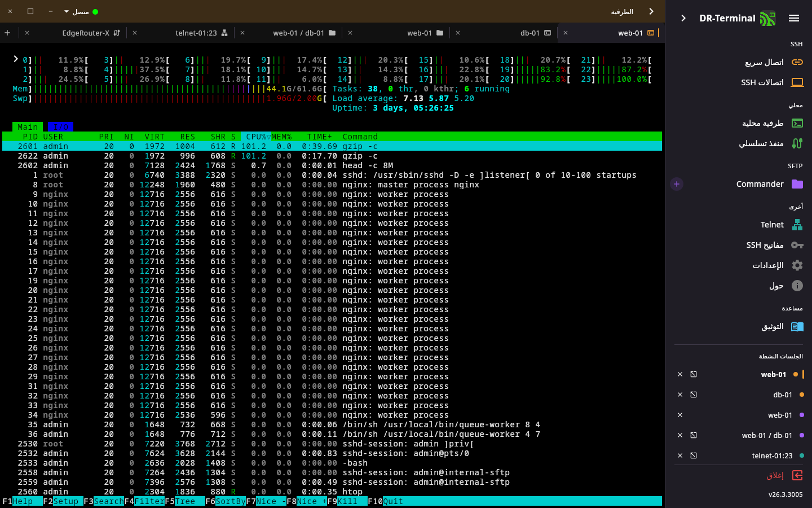Open Telnet network icon in sidebar
Screen dimensions: 812x508
(x=797, y=225)
